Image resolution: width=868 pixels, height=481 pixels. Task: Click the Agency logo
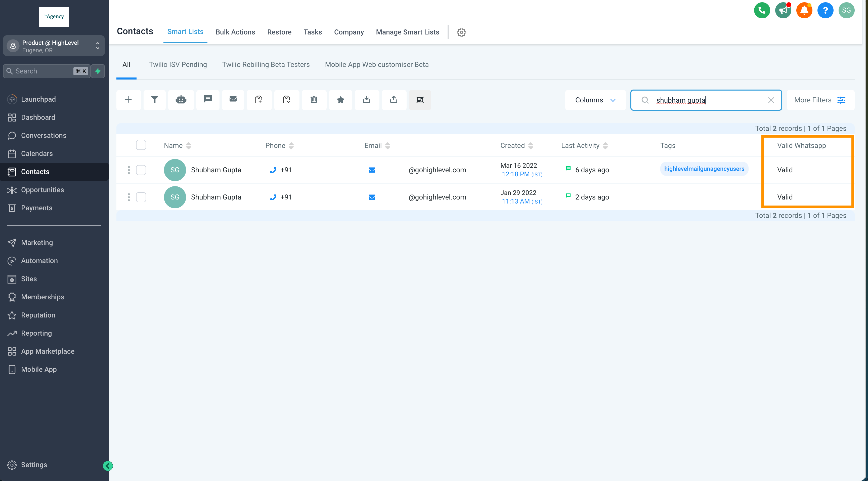(54, 17)
